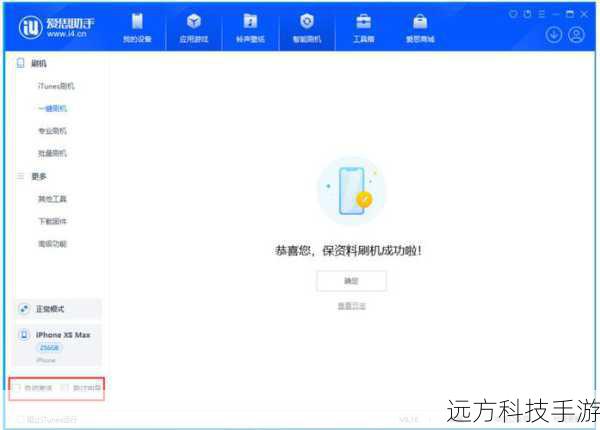Open 高级功能 in the sidebar
The width and height of the screenshot is (600, 430).
(52, 244)
